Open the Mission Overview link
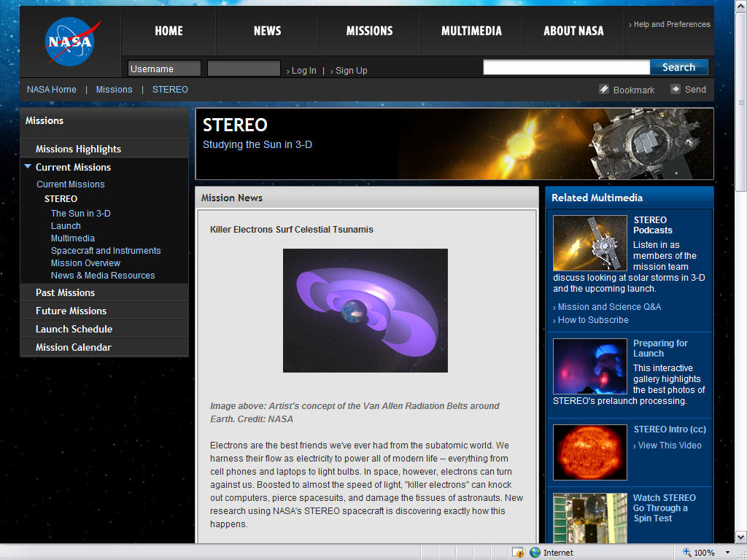 pyautogui.click(x=85, y=262)
